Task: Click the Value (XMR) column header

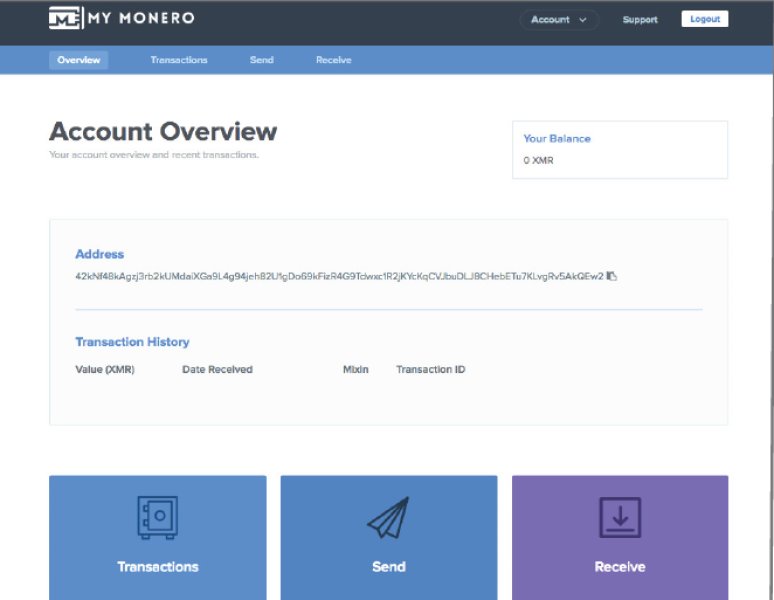Action: pos(105,370)
